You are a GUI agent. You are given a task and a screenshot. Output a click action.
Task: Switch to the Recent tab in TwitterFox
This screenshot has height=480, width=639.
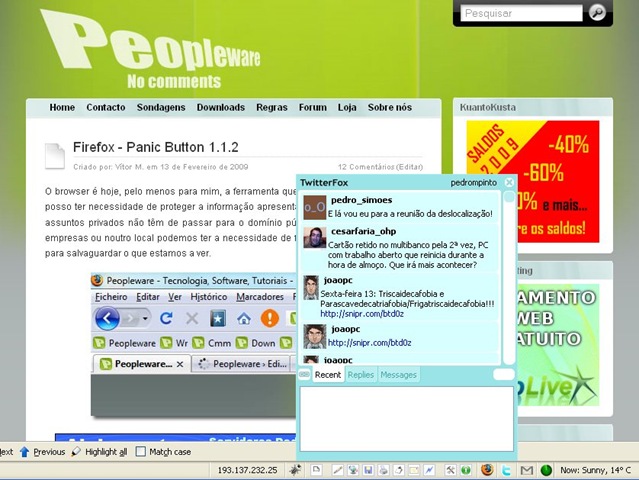[328, 374]
